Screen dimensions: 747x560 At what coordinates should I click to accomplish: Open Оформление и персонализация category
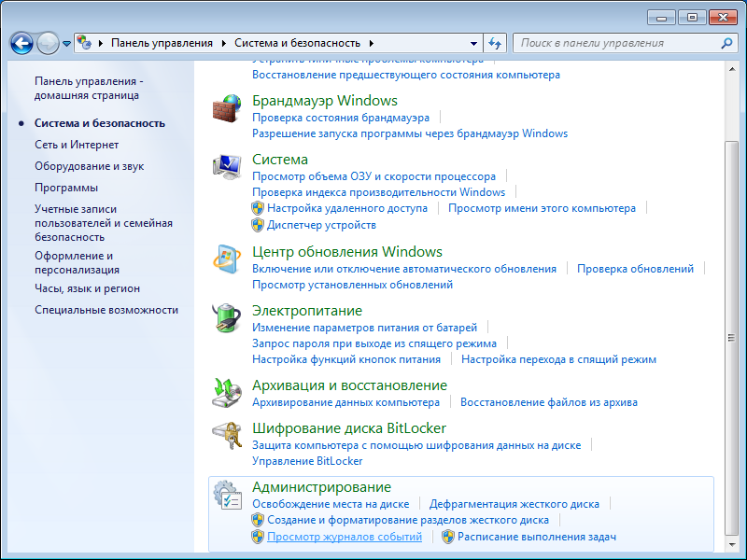tap(77, 262)
